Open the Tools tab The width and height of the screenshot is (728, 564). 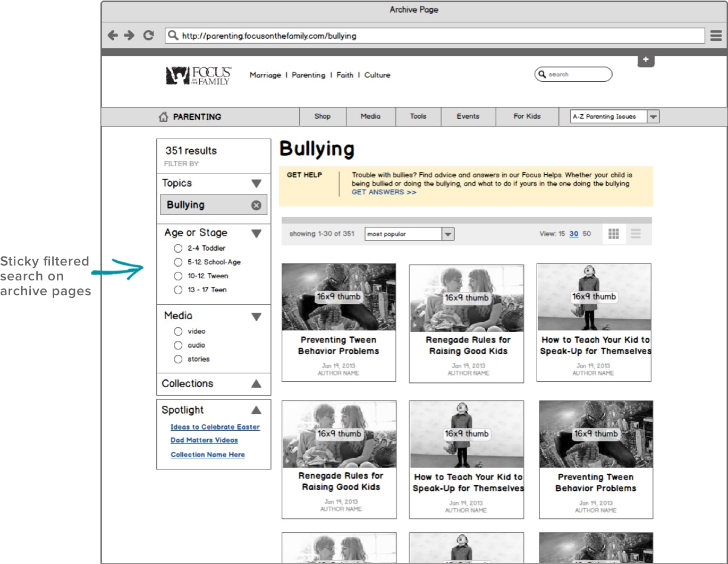418,116
